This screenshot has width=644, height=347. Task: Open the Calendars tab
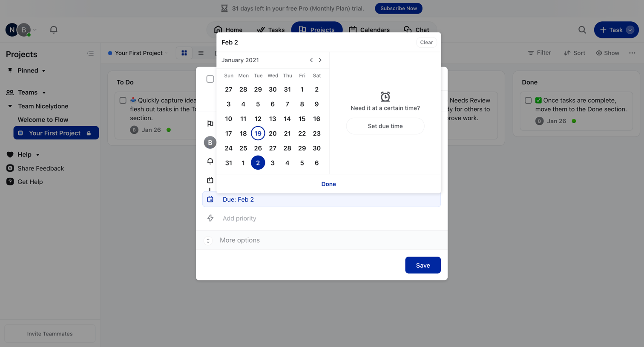tap(369, 30)
